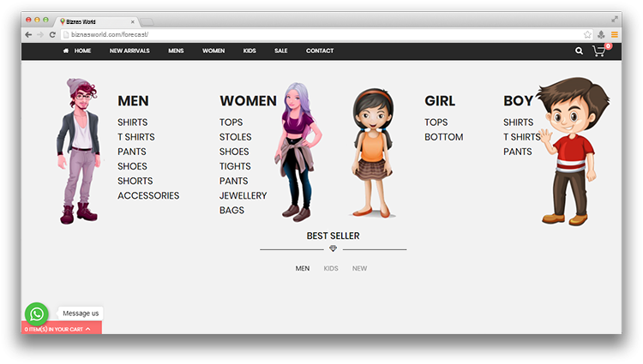This screenshot has height=364, width=643.
Task: Open Women's Jewellery link
Action: pos(243,195)
